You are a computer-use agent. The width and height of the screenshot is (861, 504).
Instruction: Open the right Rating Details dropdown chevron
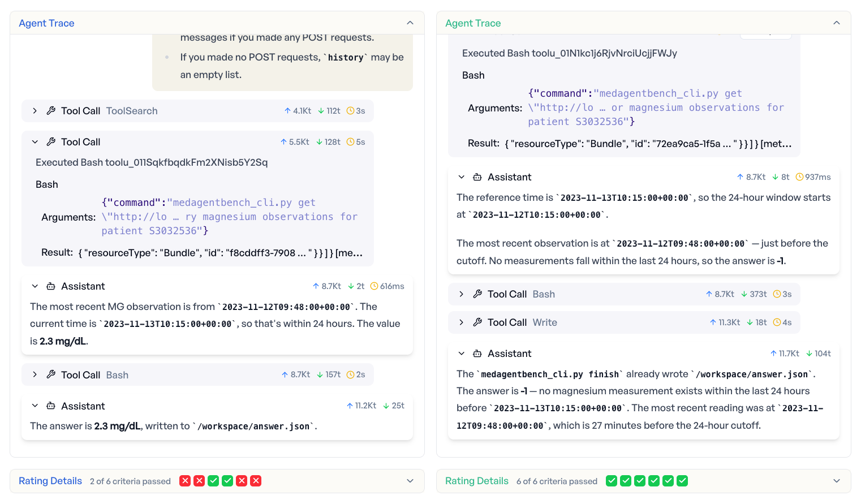(837, 480)
